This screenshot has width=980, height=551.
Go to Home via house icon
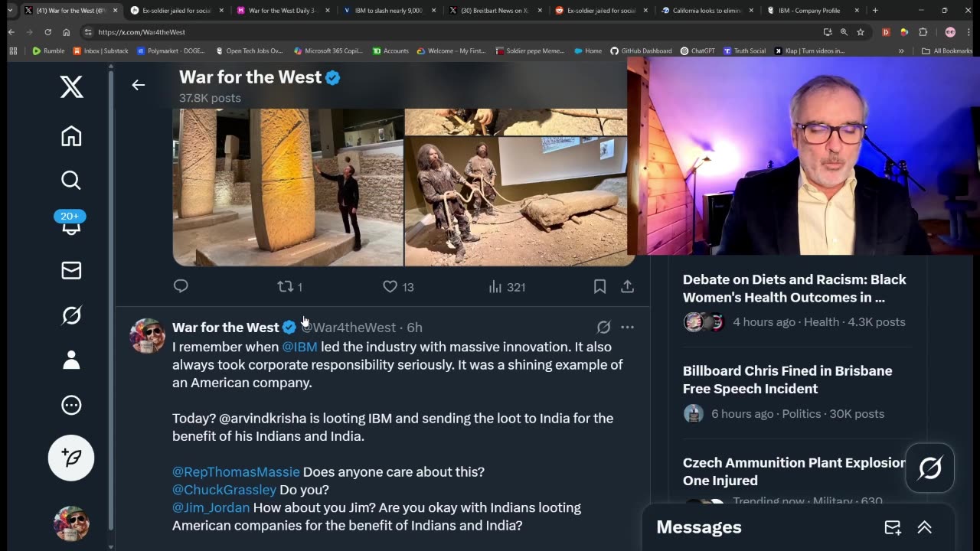(x=71, y=136)
